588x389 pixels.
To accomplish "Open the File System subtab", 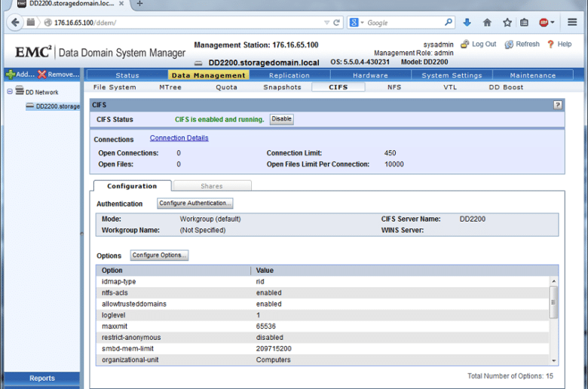I will [x=115, y=87].
